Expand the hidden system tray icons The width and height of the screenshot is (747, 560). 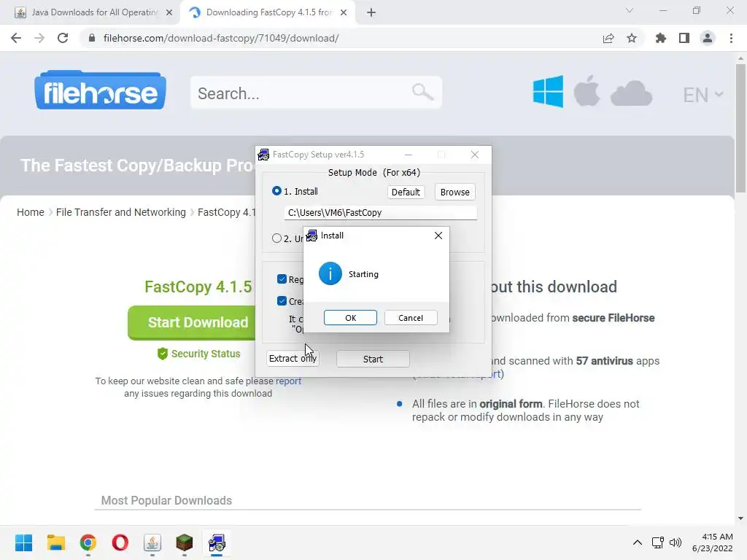point(637,542)
